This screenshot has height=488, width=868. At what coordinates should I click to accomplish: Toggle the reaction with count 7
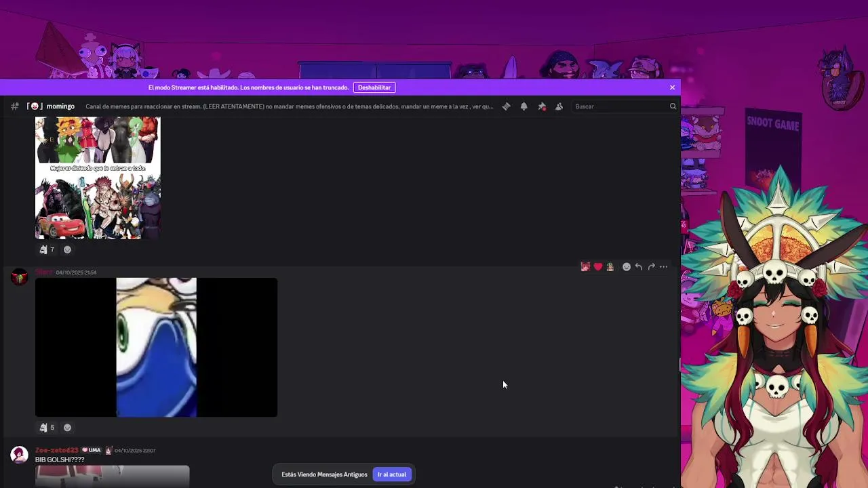[47, 249]
